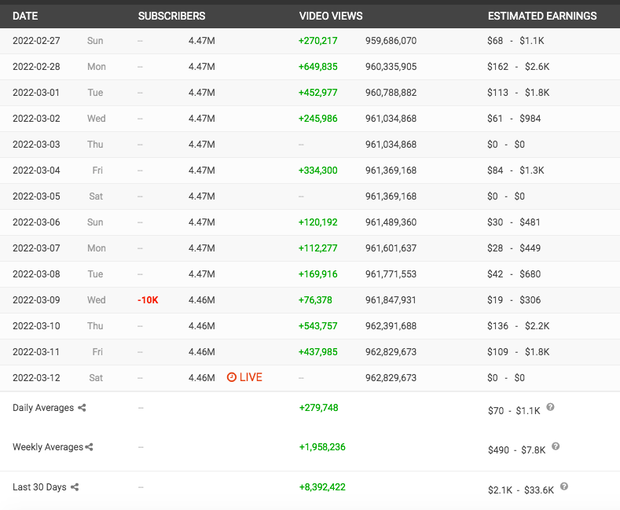
Task: Click the red LIVE label
Action: (x=251, y=377)
